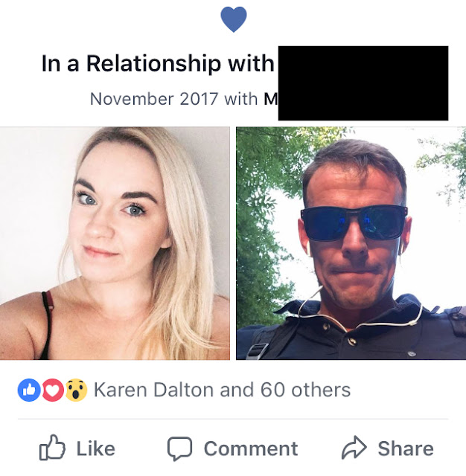Tap the blue thumbs-up reaction emoji
This screenshot has width=466, height=476.
click(x=29, y=390)
